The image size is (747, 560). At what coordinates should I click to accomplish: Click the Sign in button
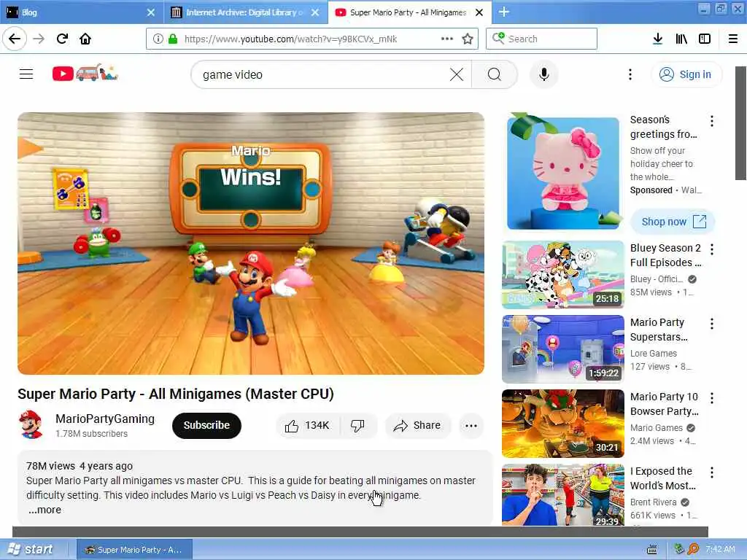(x=686, y=74)
